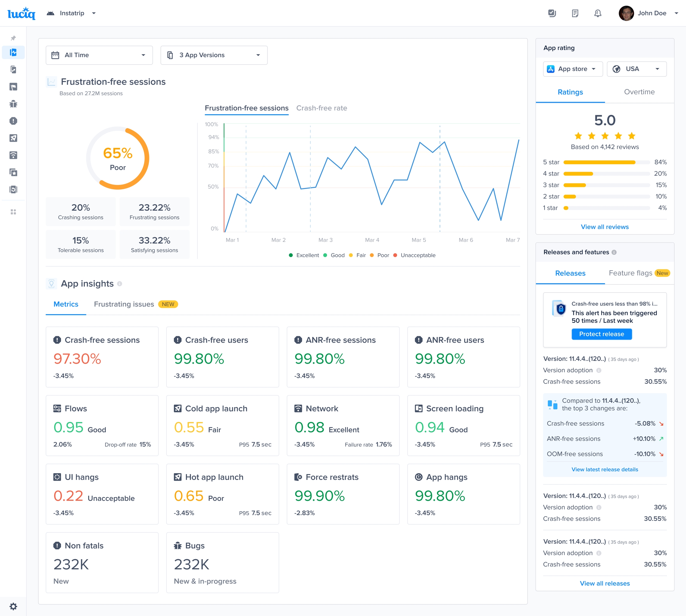Open the document notes icon in the top bar
Image resolution: width=686 pixels, height=616 pixels.
coord(575,13)
